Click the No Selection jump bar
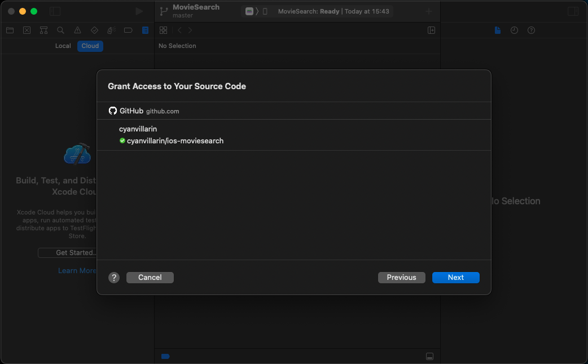 pyautogui.click(x=177, y=46)
